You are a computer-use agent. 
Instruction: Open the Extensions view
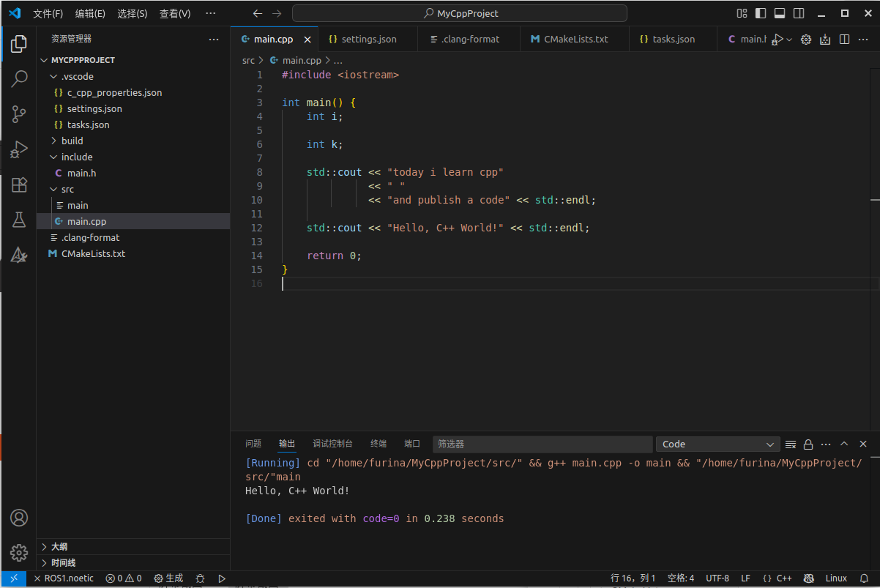click(19, 185)
